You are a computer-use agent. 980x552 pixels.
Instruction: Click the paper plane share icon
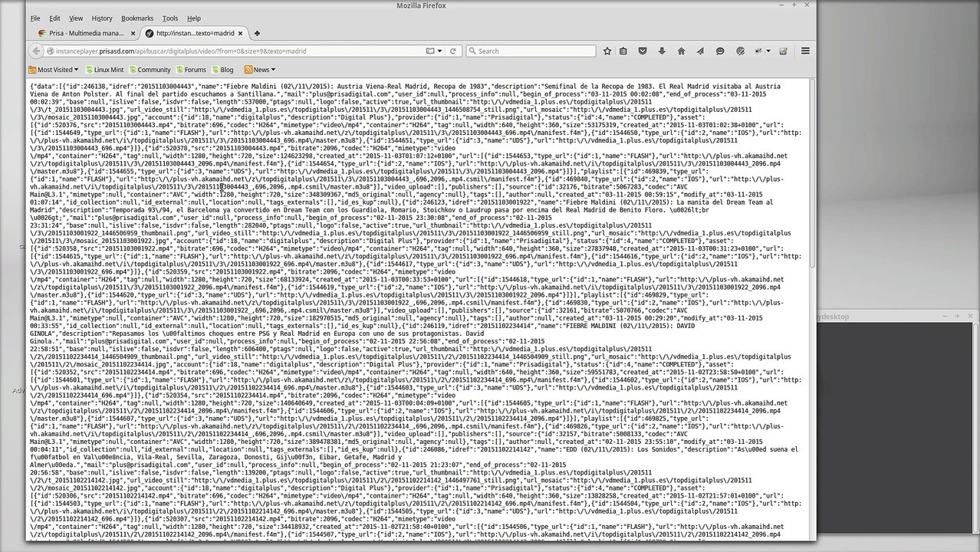[x=700, y=51]
